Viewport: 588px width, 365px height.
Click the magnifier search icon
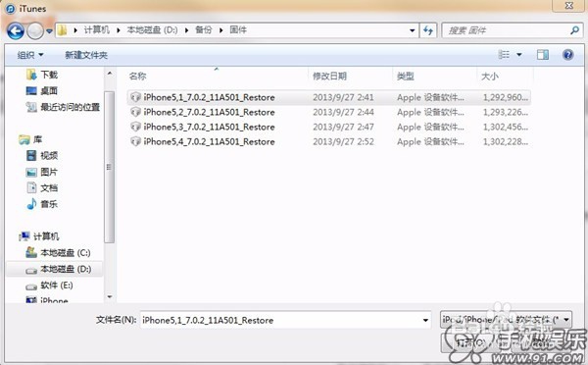click(574, 30)
